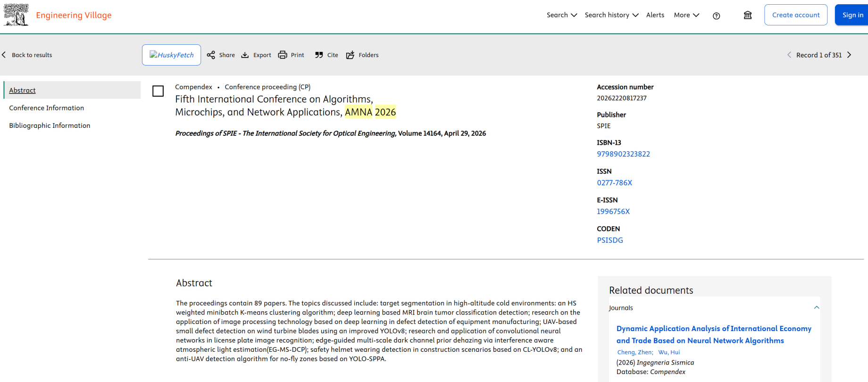Screen dimensions: 868x382
Task: Open Dynamic Application Analysis related article
Action: point(714,334)
